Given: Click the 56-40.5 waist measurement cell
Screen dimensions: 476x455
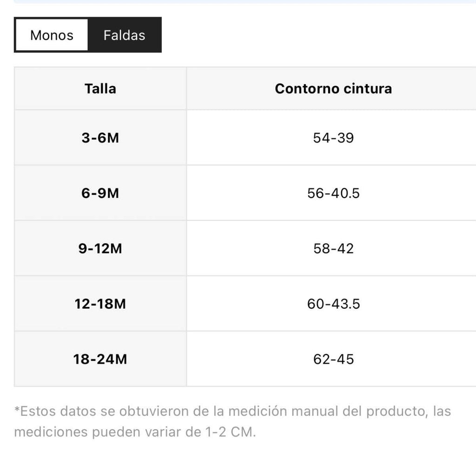Looking at the screenshot, I should (x=333, y=193).
